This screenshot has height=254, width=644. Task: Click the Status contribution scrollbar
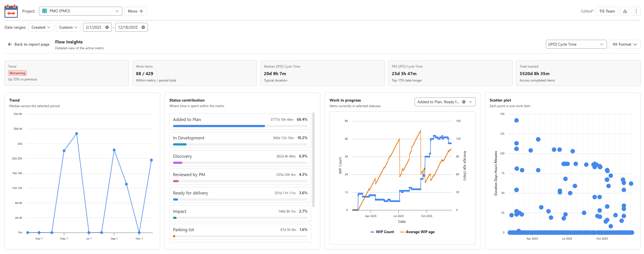click(313, 160)
